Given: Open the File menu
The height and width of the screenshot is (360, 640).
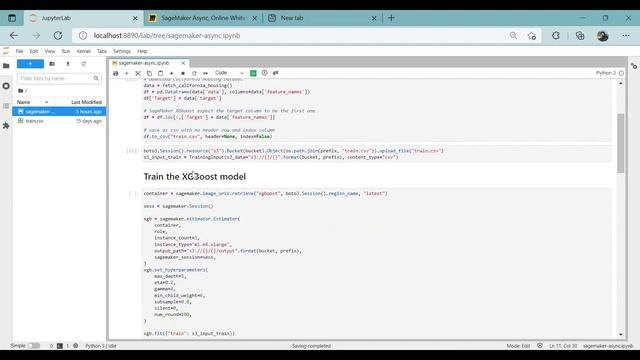Looking at the screenshot, I should [x=19, y=51].
